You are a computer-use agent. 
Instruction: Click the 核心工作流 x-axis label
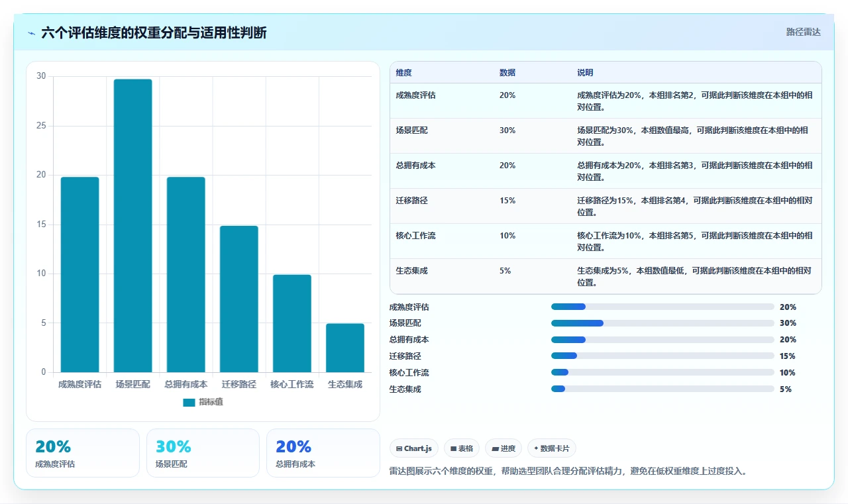(x=292, y=384)
